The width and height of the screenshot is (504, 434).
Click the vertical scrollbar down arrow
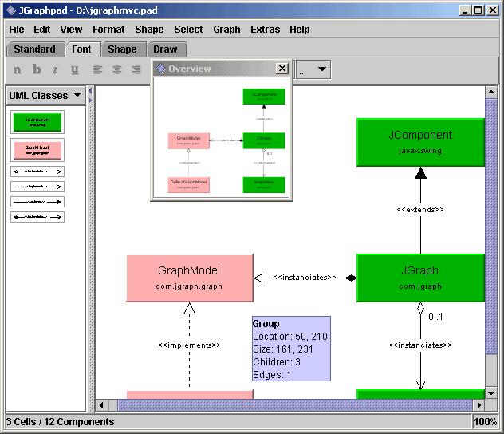tap(491, 393)
